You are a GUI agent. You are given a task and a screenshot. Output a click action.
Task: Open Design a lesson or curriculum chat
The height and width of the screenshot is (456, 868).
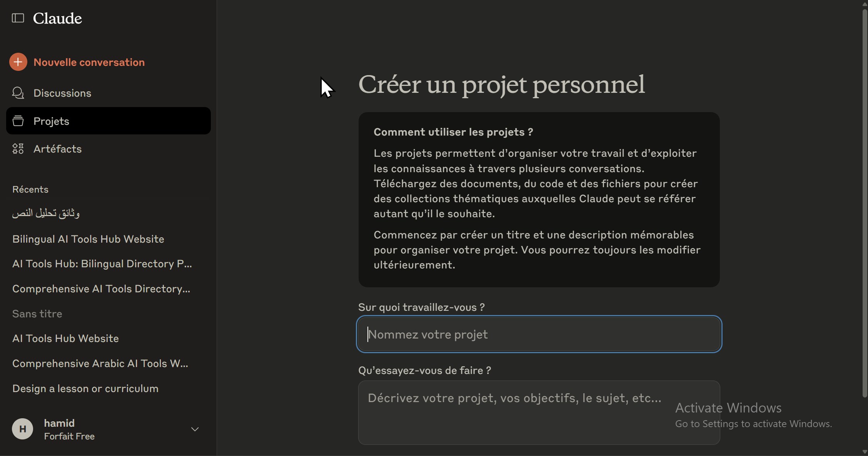pyautogui.click(x=85, y=388)
